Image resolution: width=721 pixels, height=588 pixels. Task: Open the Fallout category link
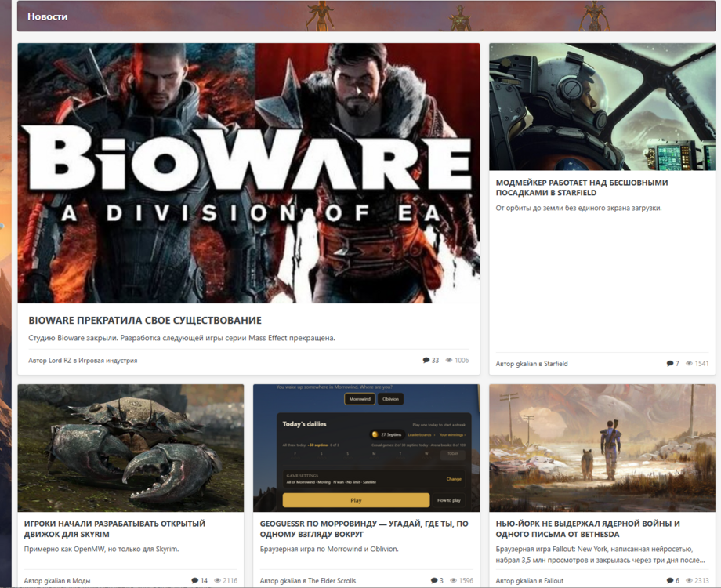tap(553, 581)
